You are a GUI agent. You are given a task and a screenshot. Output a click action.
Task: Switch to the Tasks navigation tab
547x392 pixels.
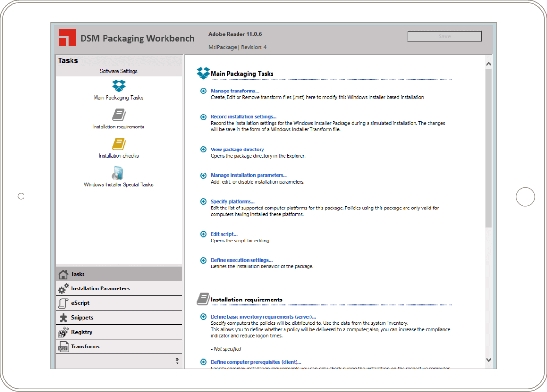pyautogui.click(x=119, y=274)
